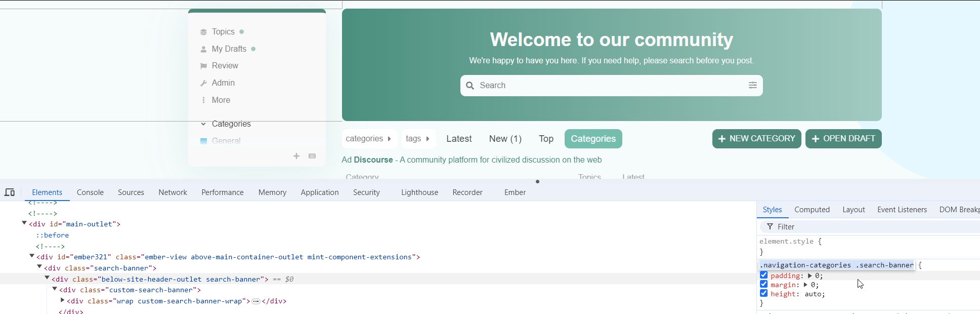The height and width of the screenshot is (314, 980).
Task: Click the Admin wrench icon
Action: (203, 83)
